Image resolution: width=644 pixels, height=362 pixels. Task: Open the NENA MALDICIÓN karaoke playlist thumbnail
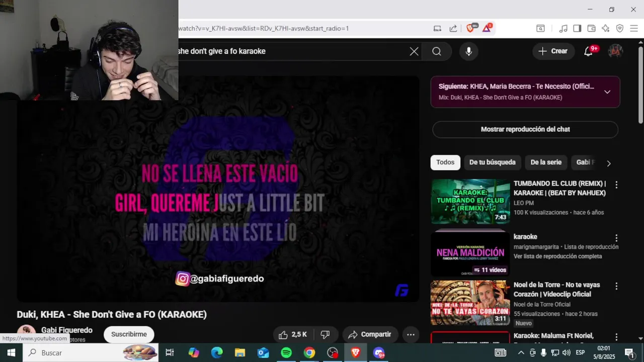470,253
